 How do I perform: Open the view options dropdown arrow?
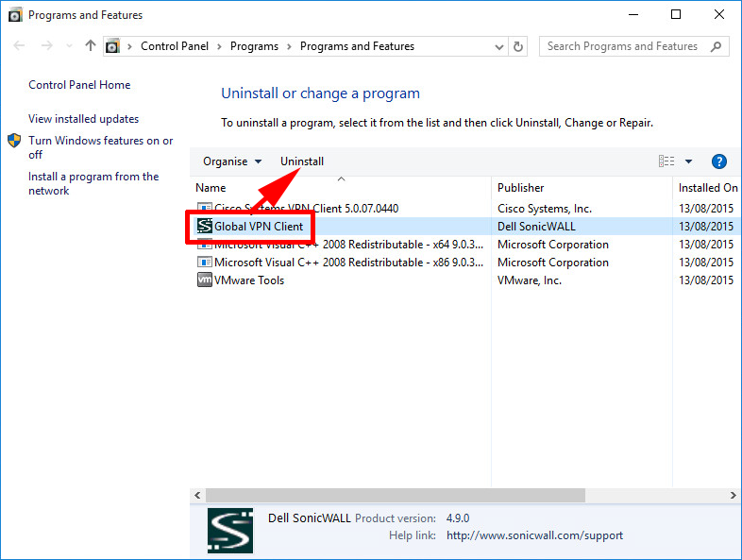click(x=688, y=161)
